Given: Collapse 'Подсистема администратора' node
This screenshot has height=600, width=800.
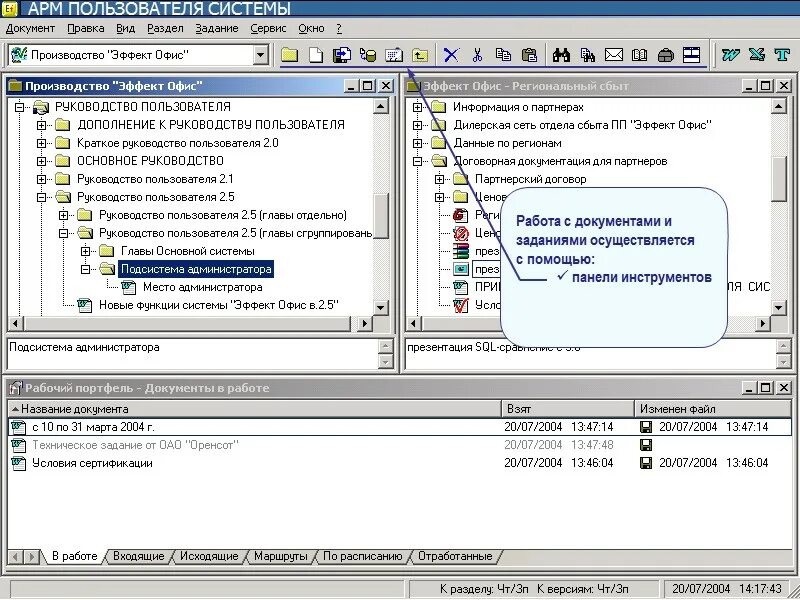Looking at the screenshot, I should pos(86,269).
